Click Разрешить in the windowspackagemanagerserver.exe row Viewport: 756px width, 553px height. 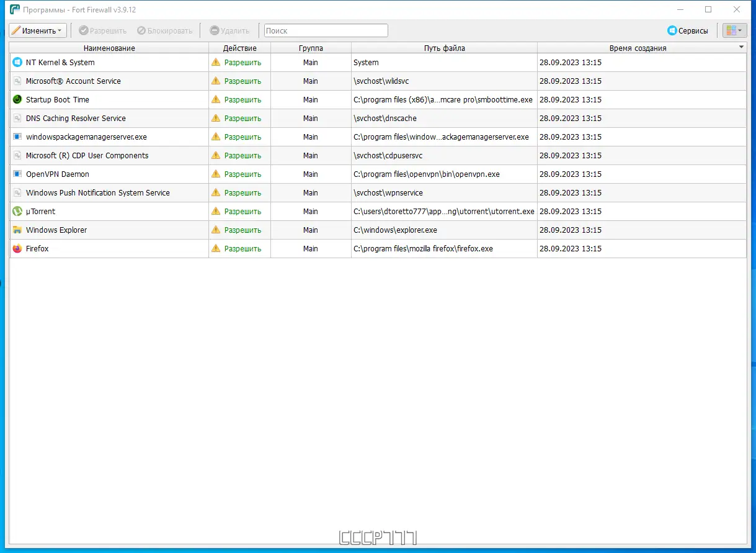[x=242, y=137]
